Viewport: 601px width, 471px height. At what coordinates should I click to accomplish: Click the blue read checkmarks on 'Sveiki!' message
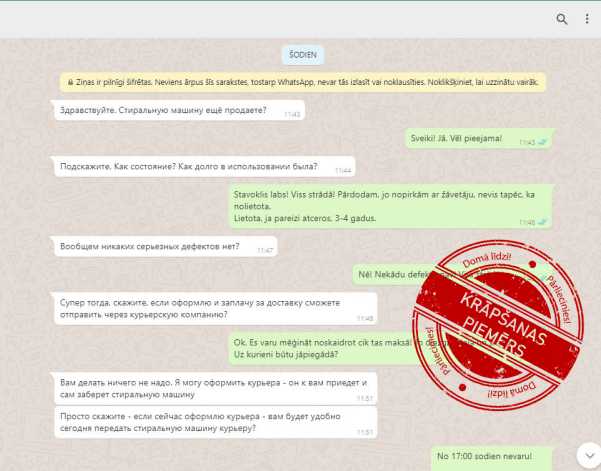[x=543, y=142]
